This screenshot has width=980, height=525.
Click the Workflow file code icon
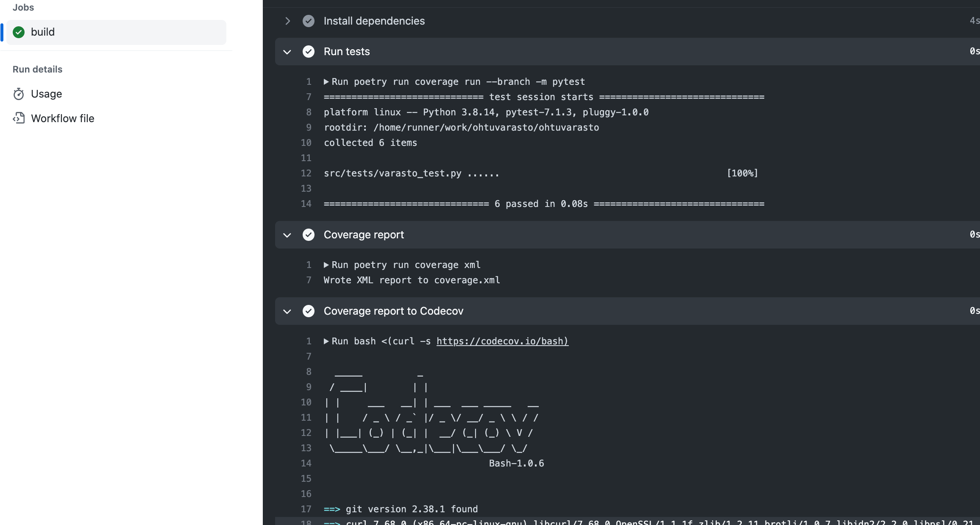tap(19, 118)
